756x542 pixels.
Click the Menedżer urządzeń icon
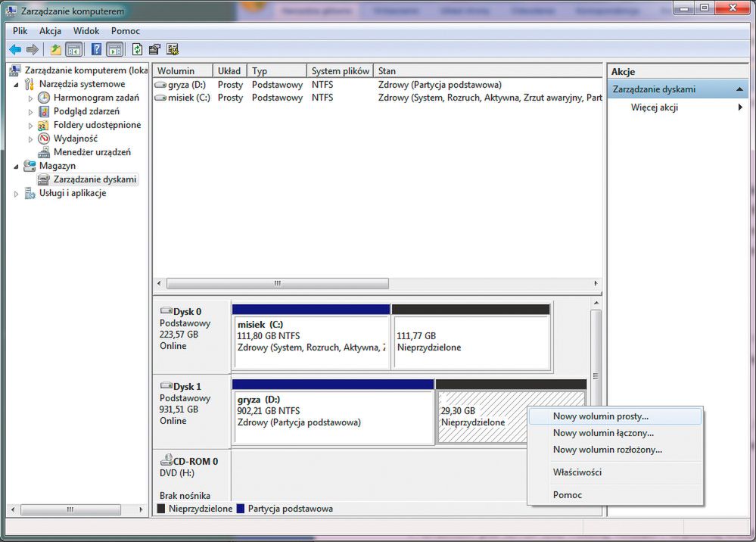(x=44, y=152)
